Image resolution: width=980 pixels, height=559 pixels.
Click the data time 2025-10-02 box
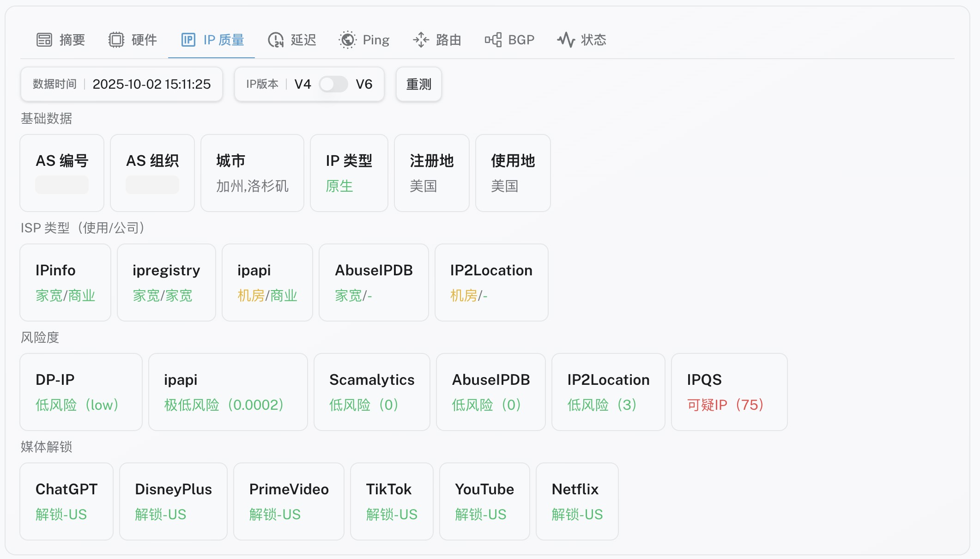(121, 84)
